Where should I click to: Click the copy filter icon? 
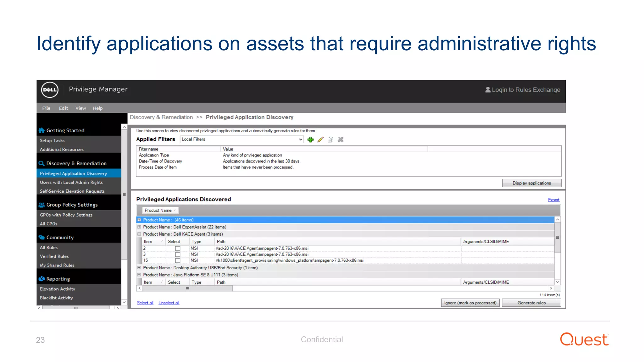coord(330,140)
